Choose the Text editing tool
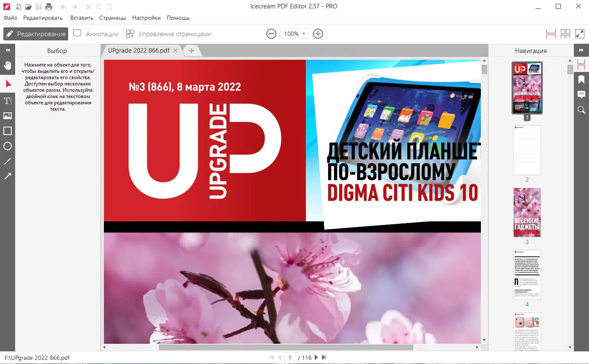Viewport: 589px width, 364px height. (x=8, y=101)
